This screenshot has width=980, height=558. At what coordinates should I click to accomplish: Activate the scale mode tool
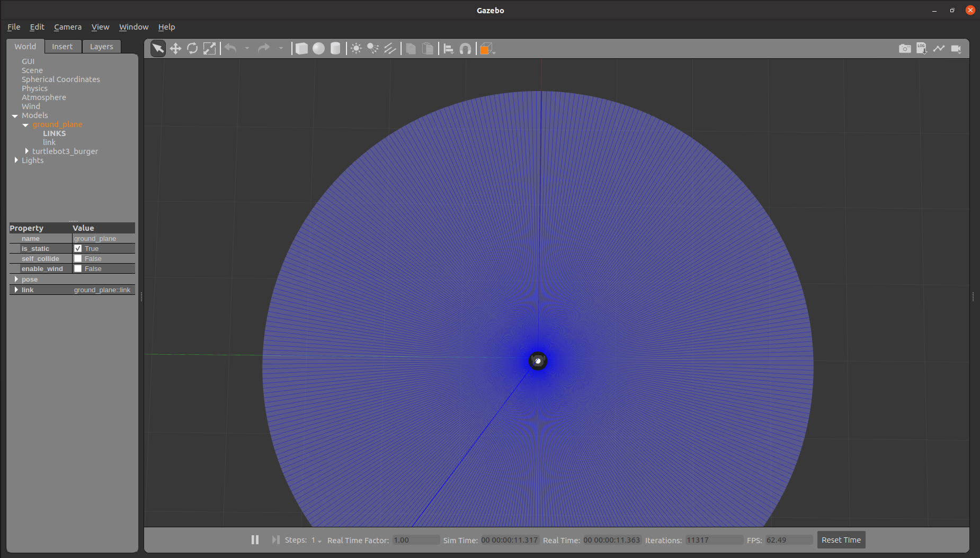pos(210,49)
